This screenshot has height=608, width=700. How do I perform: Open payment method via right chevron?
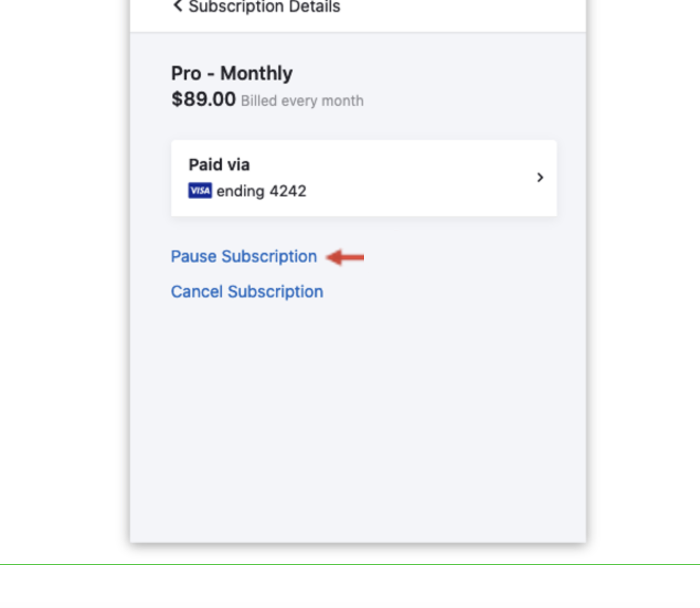[540, 178]
